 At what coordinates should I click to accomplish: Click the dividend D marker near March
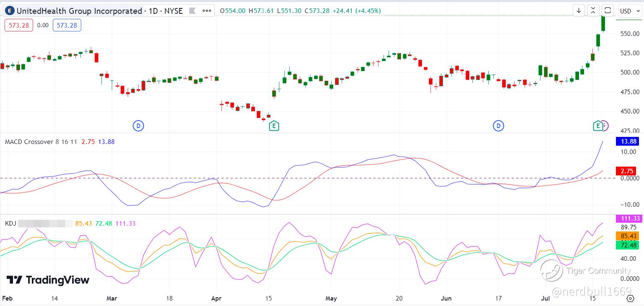tap(138, 125)
